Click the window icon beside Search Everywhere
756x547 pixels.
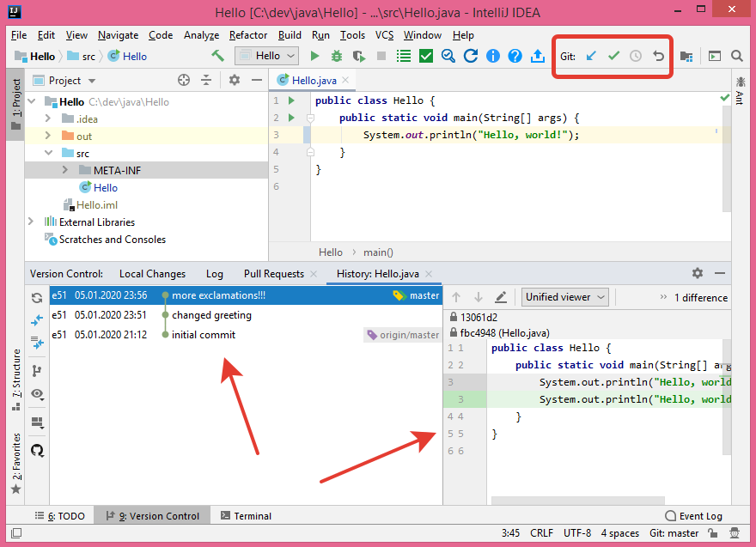715,57
